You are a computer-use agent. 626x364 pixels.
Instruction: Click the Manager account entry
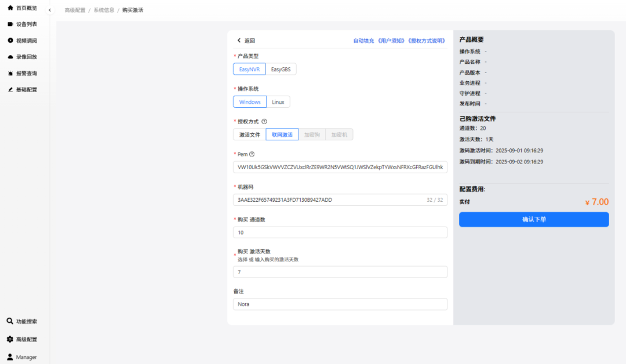click(x=25, y=357)
